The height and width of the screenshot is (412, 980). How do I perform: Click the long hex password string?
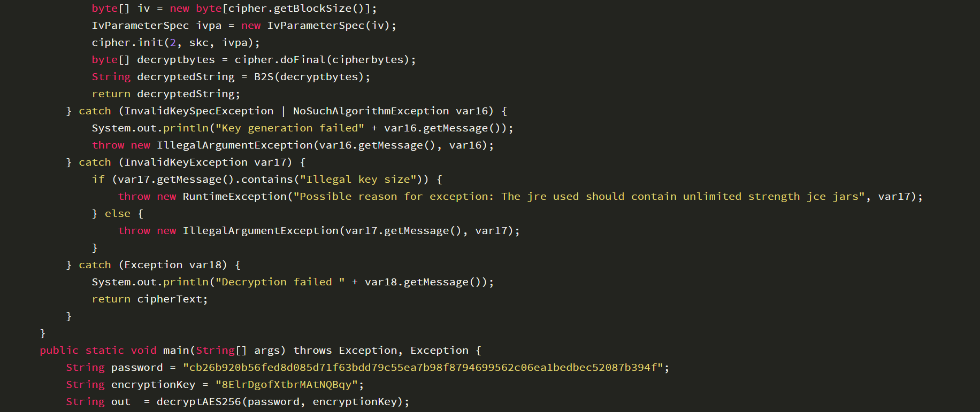tap(423, 368)
